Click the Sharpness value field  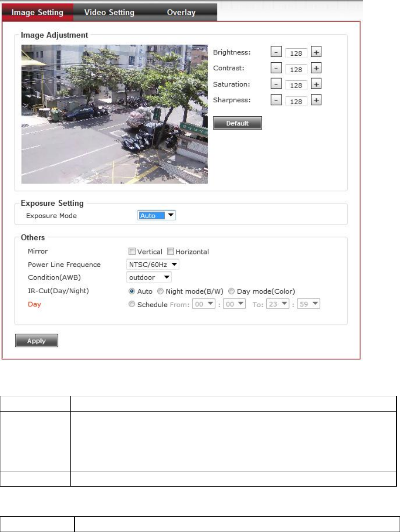point(296,101)
